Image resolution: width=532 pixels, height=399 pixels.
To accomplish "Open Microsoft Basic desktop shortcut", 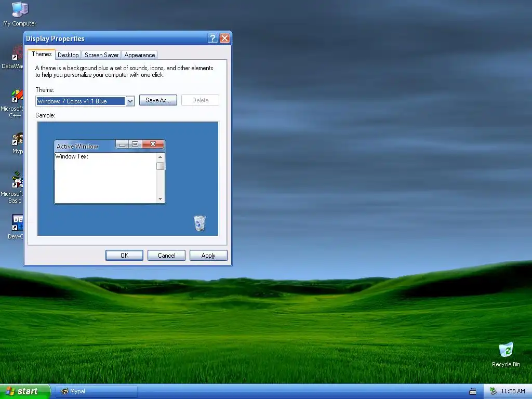I will (x=12, y=188).
